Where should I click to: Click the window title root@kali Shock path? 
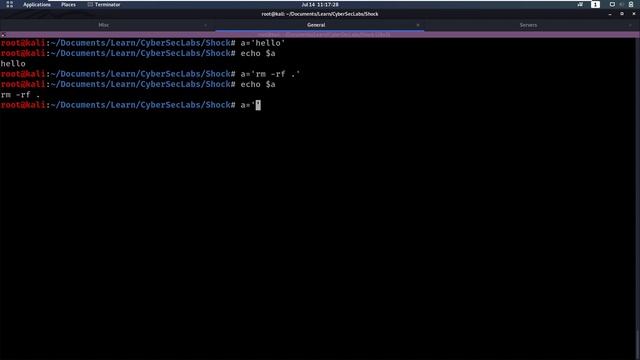pos(320,14)
